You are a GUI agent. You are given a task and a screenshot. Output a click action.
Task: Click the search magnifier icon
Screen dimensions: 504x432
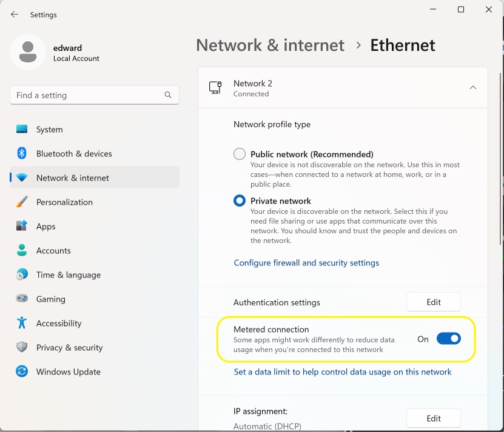click(168, 95)
